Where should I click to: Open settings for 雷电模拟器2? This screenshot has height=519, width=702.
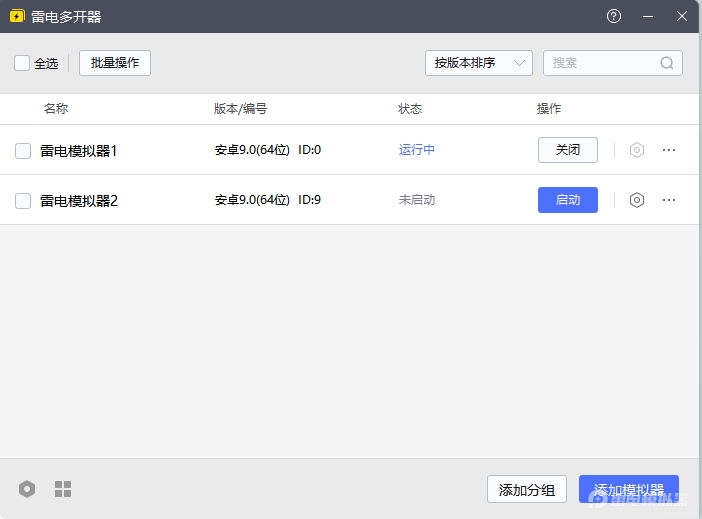[x=637, y=200]
